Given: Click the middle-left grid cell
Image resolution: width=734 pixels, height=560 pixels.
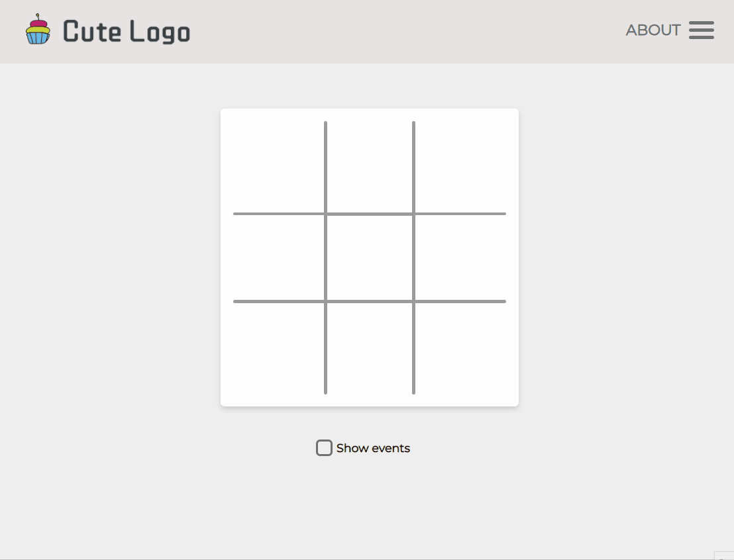Looking at the screenshot, I should pyautogui.click(x=278, y=257).
